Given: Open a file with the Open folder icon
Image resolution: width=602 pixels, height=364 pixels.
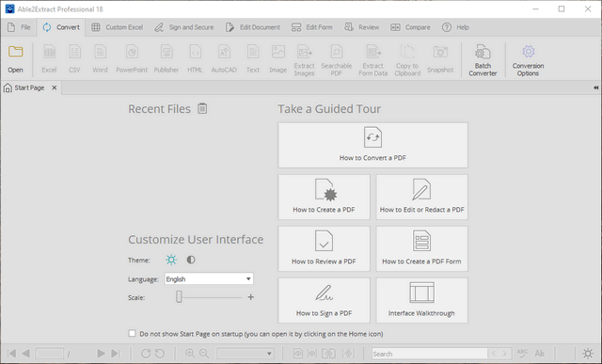Looking at the screenshot, I should point(15,52).
